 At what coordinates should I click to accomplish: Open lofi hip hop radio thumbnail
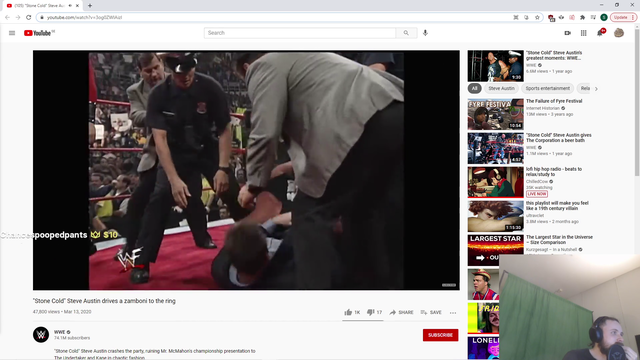pyautogui.click(x=496, y=182)
